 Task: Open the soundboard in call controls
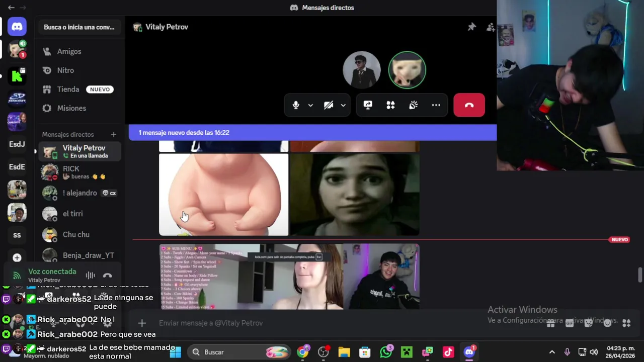413,105
